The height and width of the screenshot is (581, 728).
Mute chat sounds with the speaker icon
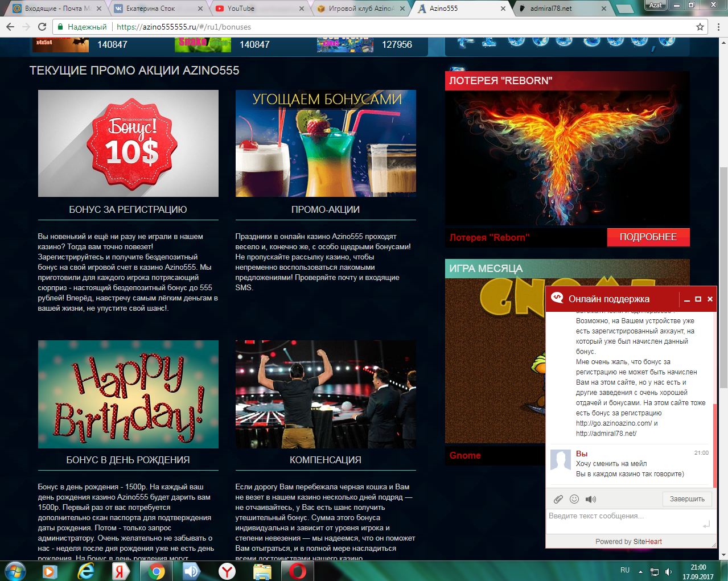591,499
